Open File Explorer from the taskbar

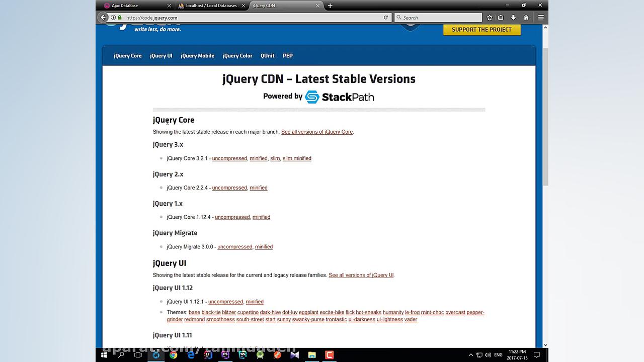312,355
